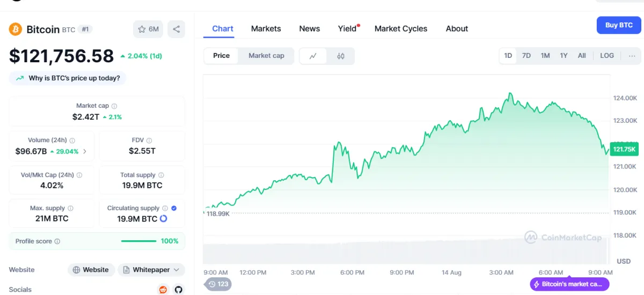
Task: Set chart range to 1D
Action: (508, 56)
